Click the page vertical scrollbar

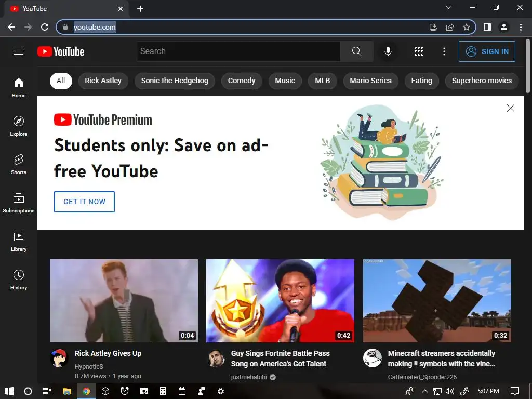pyautogui.click(x=528, y=66)
